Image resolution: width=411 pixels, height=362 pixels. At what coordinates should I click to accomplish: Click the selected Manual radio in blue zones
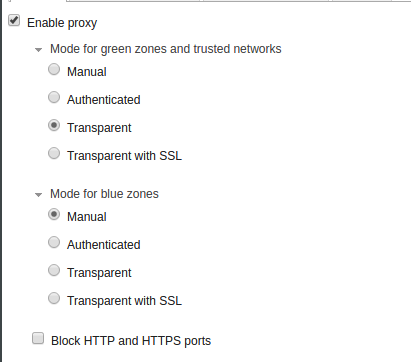click(x=54, y=214)
